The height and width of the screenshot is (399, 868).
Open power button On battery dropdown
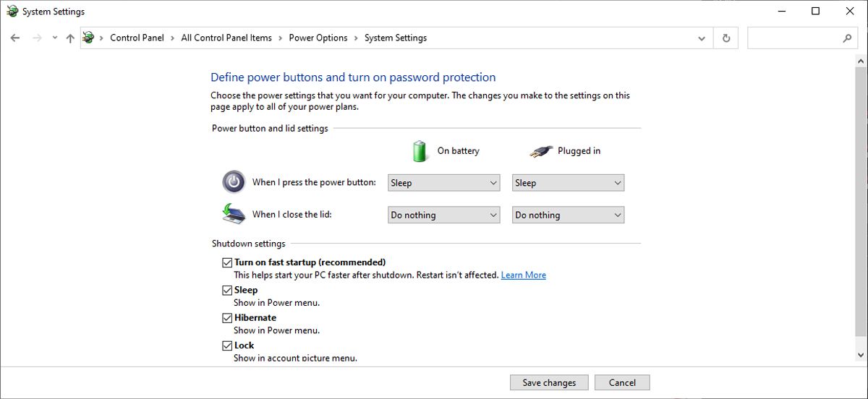point(443,183)
